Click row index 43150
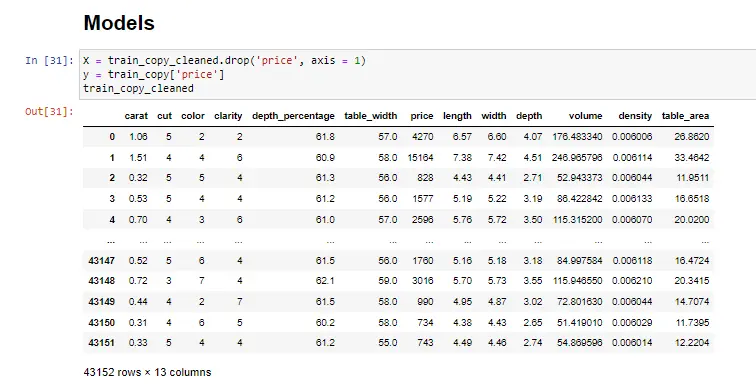Screen dimensions: 756x385 [102, 322]
